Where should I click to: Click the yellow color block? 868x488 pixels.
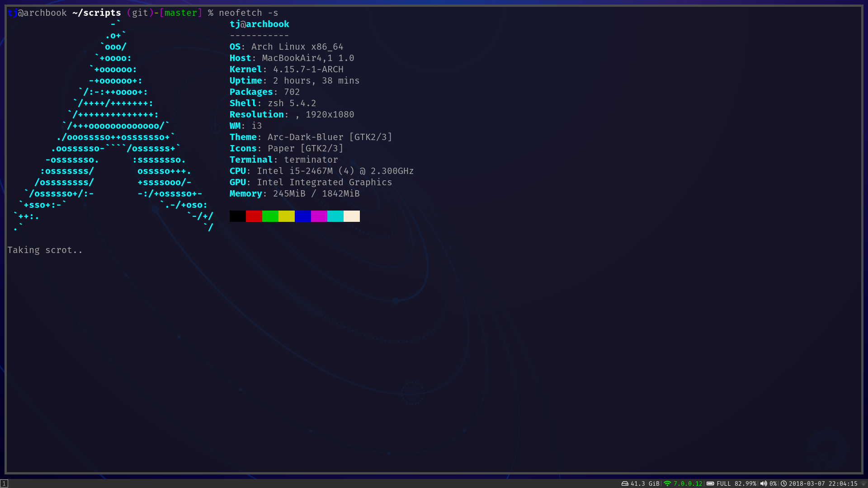pyautogui.click(x=286, y=216)
